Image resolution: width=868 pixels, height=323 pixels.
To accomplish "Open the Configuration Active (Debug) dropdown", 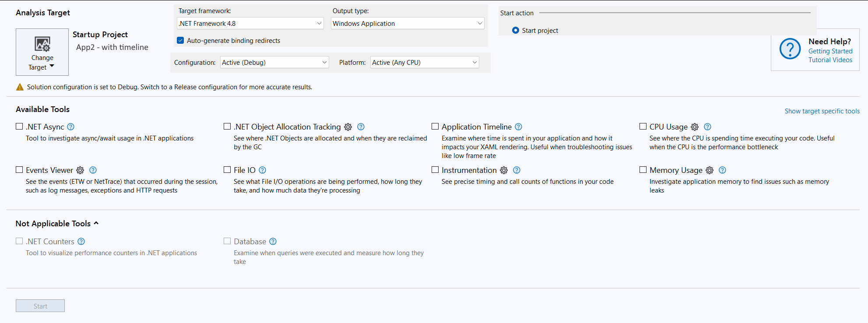I will coord(274,63).
